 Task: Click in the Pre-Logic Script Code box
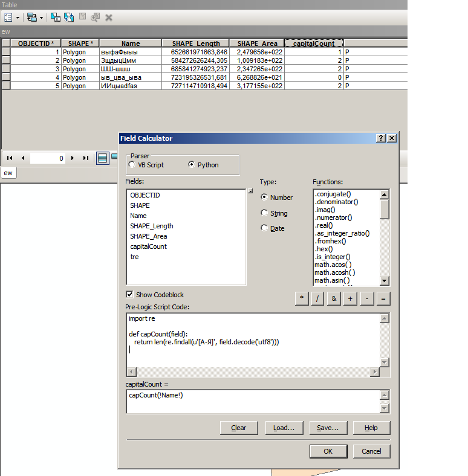pos(253,340)
